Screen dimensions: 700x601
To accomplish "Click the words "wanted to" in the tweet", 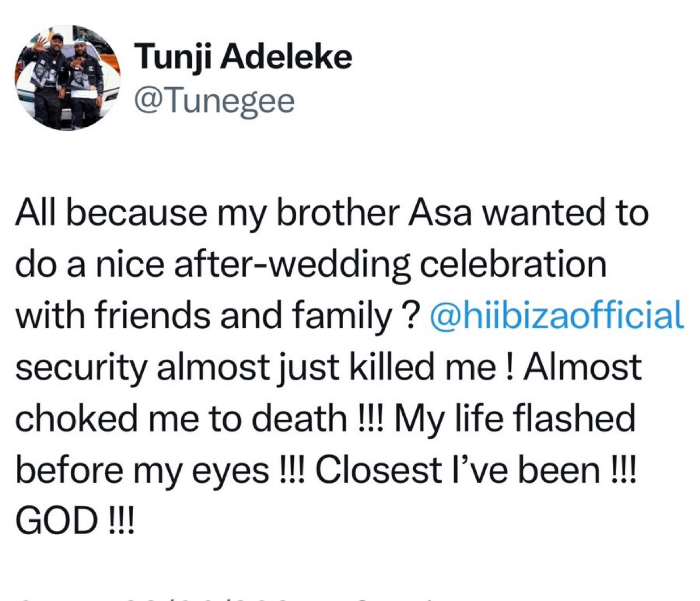I will point(567,213).
